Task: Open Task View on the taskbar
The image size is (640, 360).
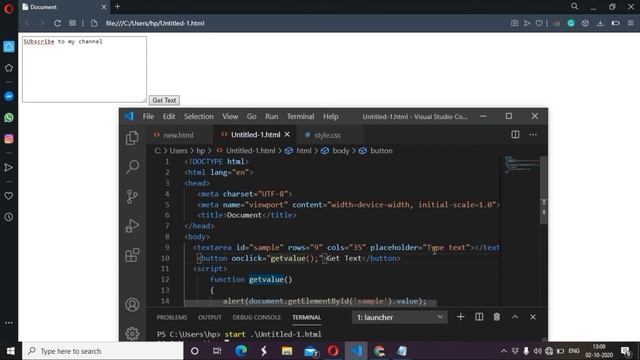Action: [217, 351]
